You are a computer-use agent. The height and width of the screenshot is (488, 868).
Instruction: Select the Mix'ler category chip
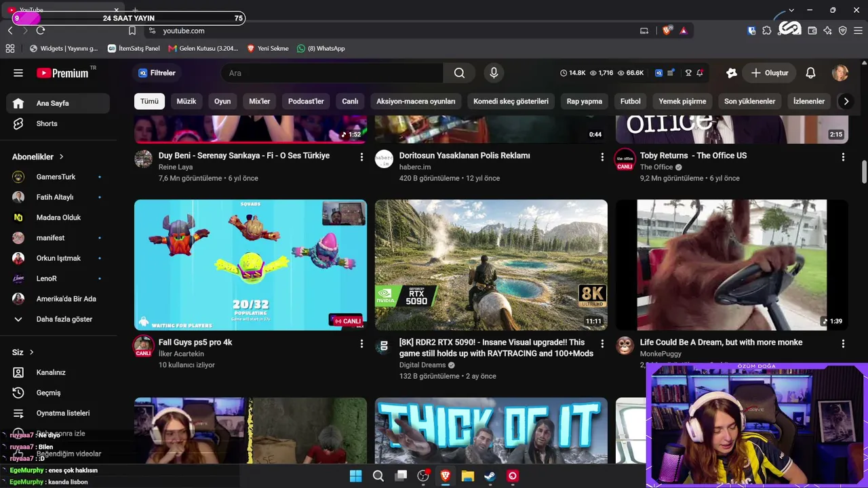click(260, 101)
